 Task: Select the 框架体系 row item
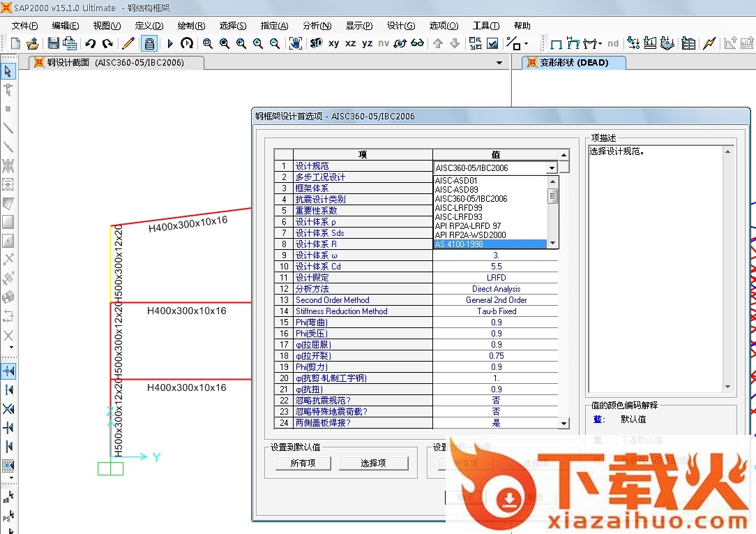coord(363,188)
